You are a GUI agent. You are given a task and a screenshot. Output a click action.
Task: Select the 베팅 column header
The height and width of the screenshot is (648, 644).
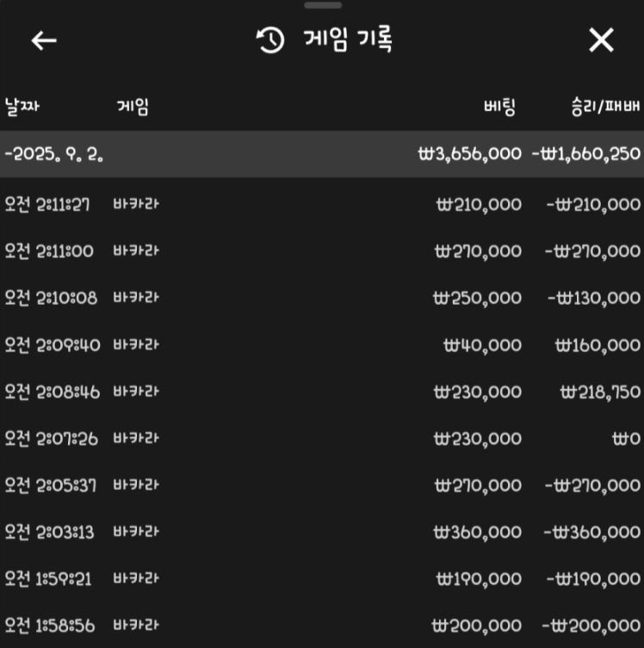[499, 107]
